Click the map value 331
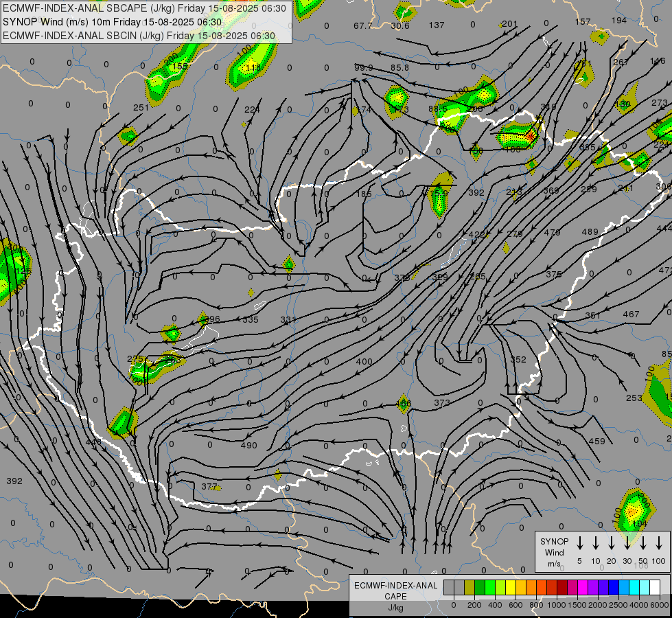Image resolution: width=672 pixels, height=618 pixels. [288, 319]
